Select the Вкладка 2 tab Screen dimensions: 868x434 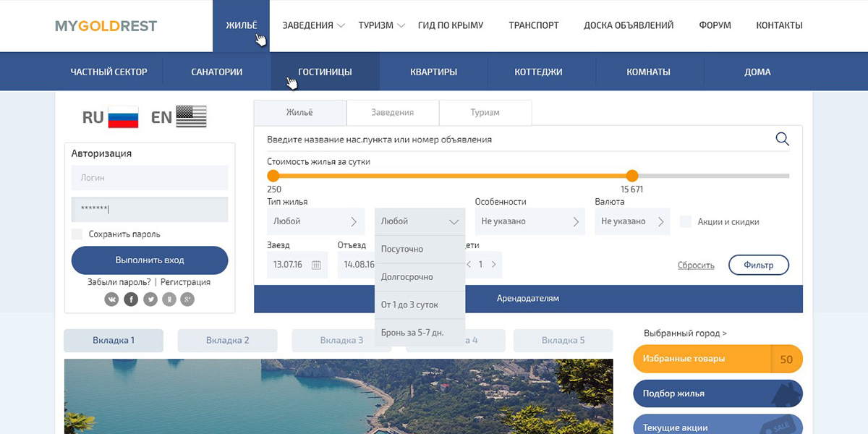coord(228,340)
